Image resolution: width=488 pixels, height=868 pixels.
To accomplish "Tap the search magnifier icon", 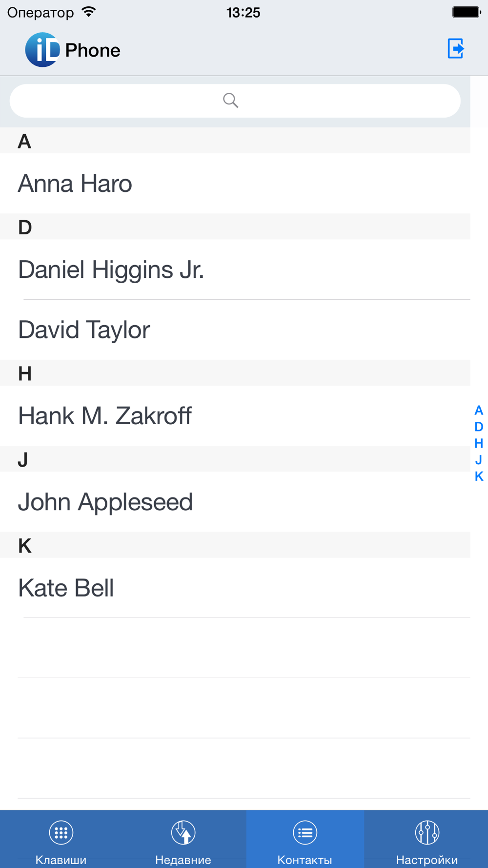I will [x=230, y=101].
